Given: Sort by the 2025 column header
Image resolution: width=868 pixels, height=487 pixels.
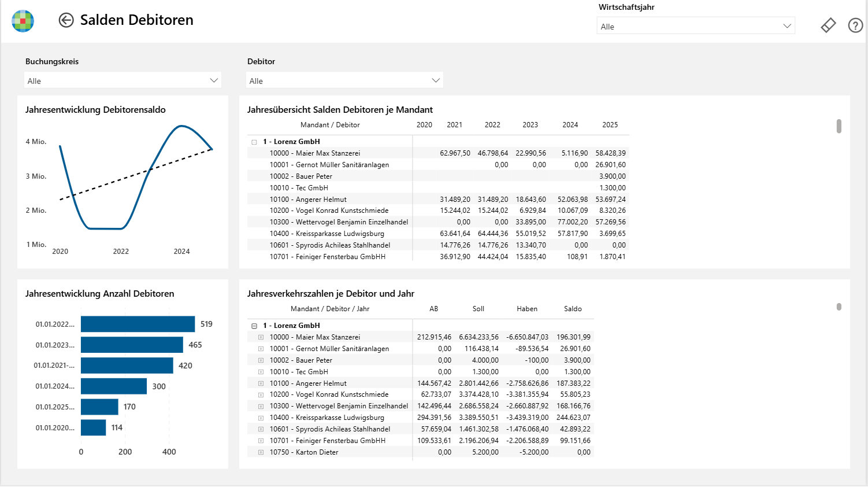Looking at the screenshot, I should tap(610, 125).
